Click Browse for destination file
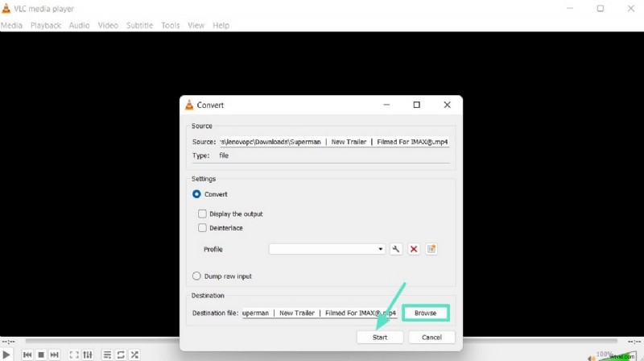644x361 pixels. (x=426, y=313)
